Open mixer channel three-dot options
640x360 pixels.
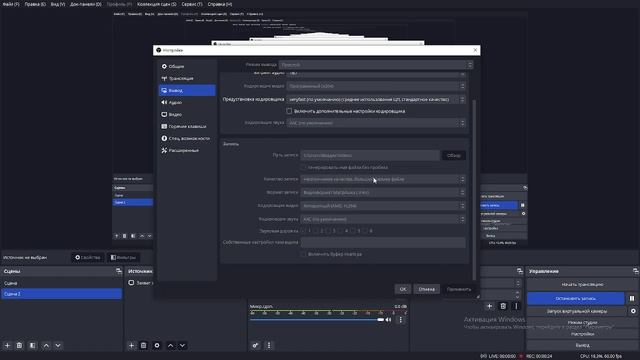pyautogui.click(x=400, y=320)
